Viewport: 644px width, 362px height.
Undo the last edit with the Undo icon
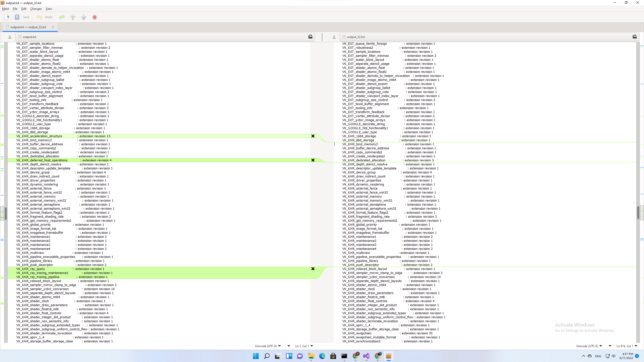click(x=39, y=17)
